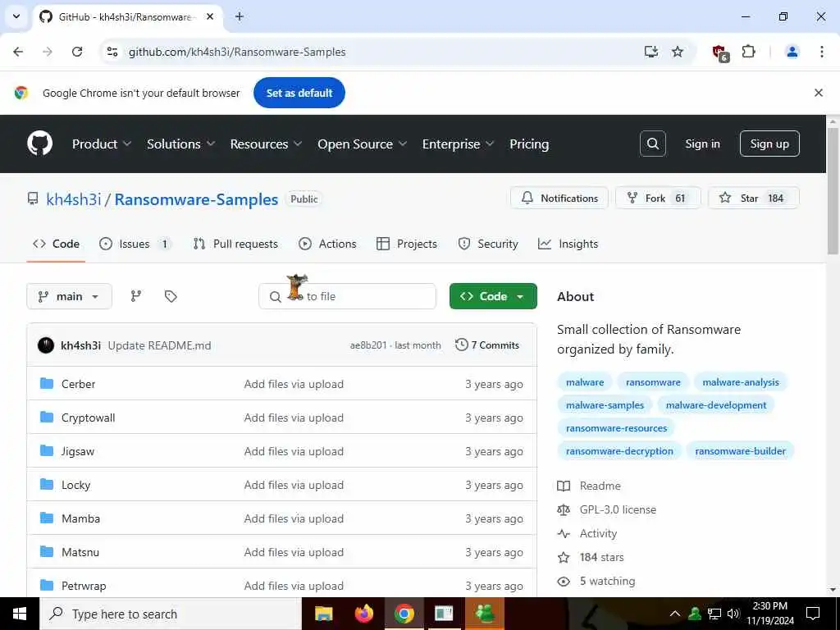Click kh4sh3i avatar in commit row

(46, 345)
